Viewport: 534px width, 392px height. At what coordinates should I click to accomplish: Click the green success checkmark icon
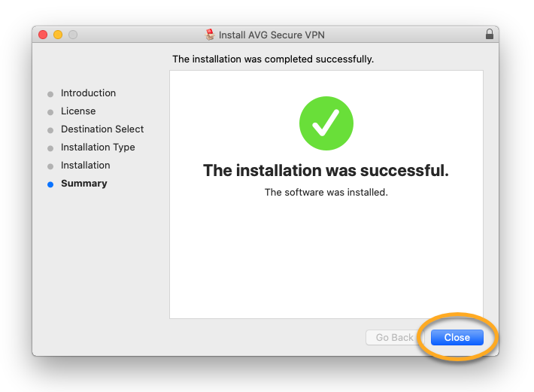326,123
